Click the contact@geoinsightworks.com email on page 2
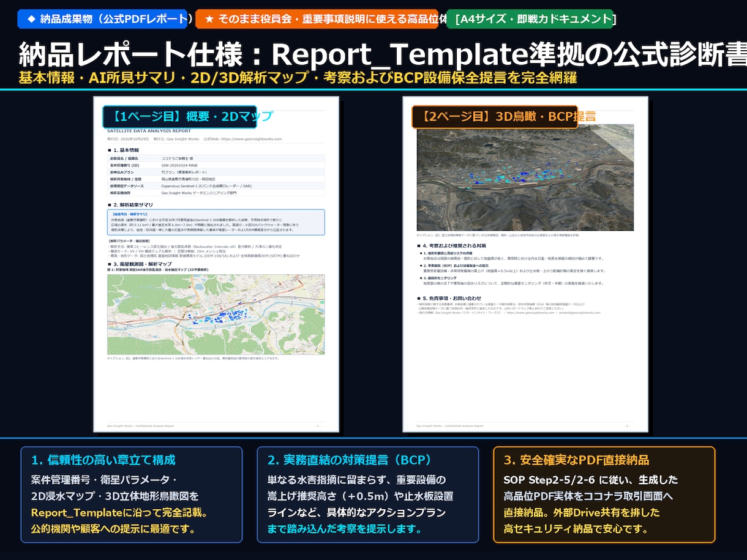Image resolution: width=747 pixels, height=560 pixels. [x=579, y=312]
